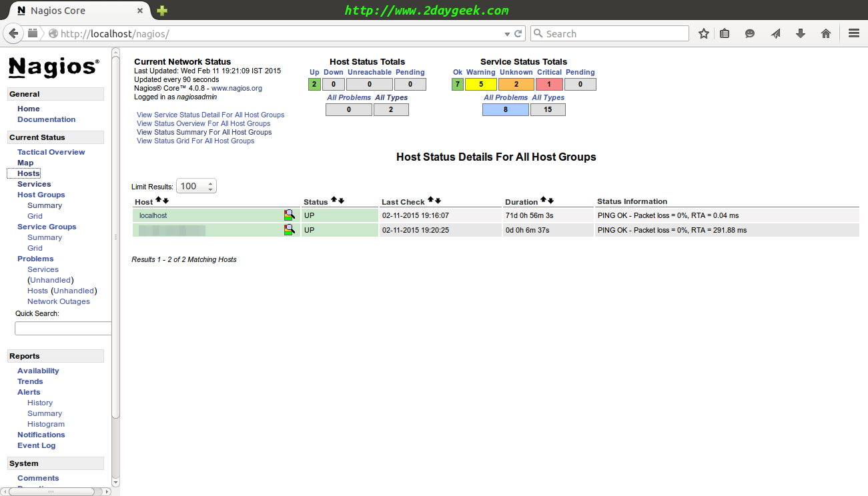
Task: Open Network Outages under Problems
Action: 59,301
